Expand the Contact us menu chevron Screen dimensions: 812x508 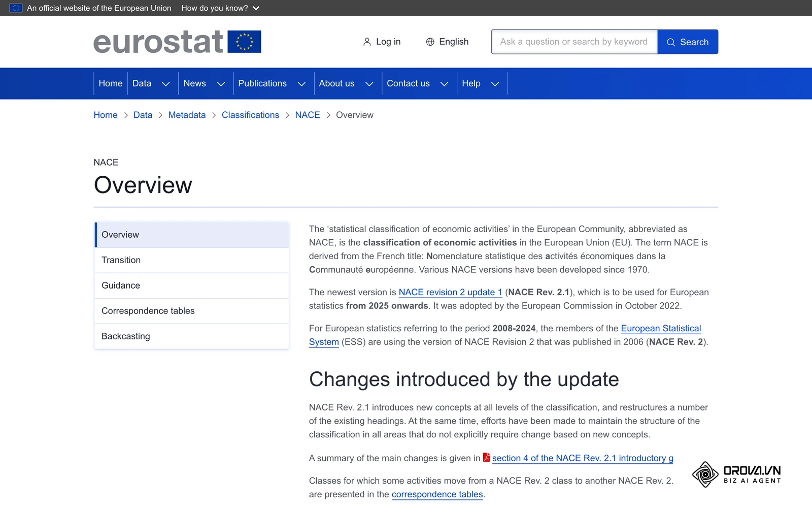[x=445, y=84]
